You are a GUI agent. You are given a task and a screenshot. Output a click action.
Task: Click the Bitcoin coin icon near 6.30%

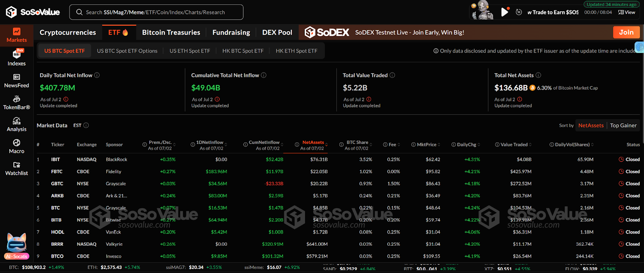pyautogui.click(x=533, y=88)
